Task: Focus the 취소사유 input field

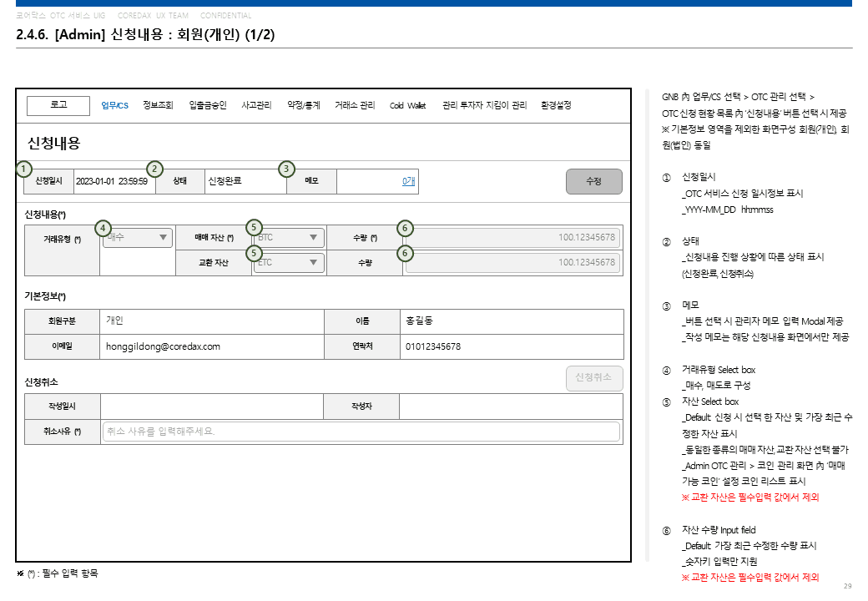Action: [x=361, y=432]
